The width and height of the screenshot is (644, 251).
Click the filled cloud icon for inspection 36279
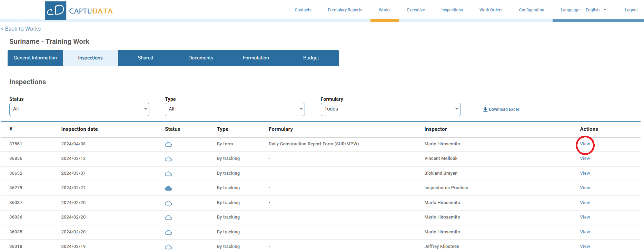[168, 188]
